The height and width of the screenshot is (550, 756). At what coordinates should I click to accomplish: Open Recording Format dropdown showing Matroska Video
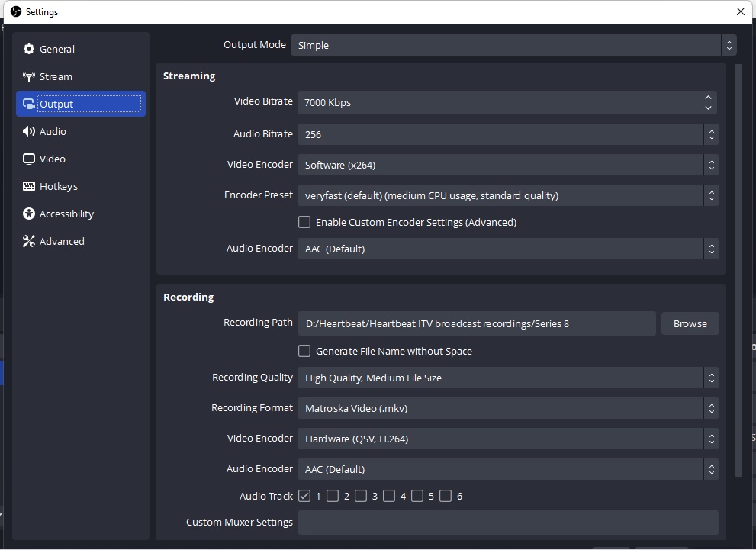508,408
